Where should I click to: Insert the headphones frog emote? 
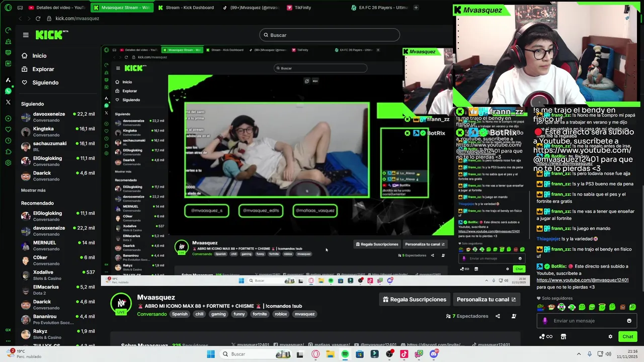click(561, 307)
